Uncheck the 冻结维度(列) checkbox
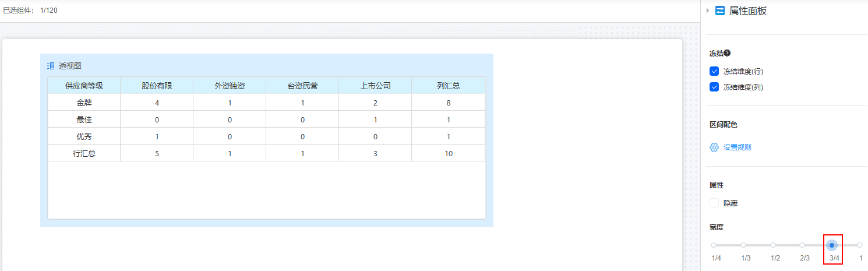 pyautogui.click(x=714, y=87)
